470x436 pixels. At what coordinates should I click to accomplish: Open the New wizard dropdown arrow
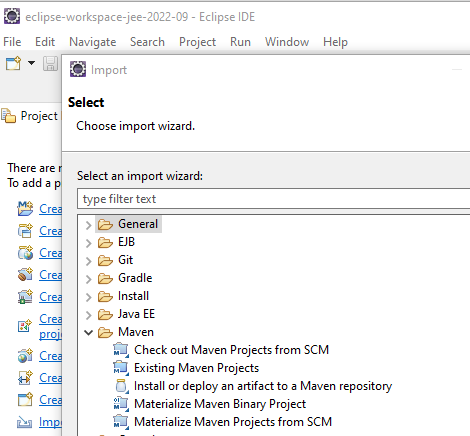click(x=31, y=63)
